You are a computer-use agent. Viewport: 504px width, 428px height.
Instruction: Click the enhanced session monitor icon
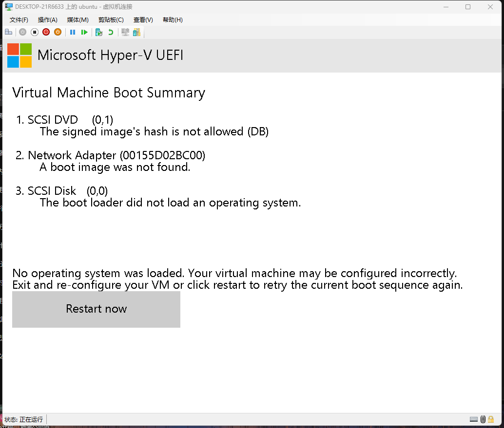[125, 32]
